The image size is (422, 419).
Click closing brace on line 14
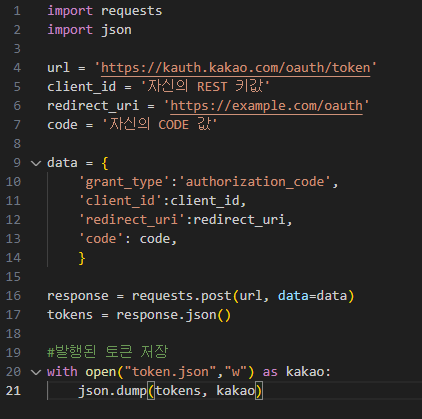82,258
